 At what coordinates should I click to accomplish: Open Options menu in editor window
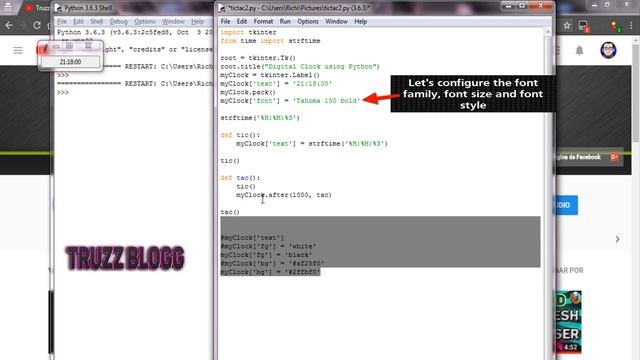[308, 21]
